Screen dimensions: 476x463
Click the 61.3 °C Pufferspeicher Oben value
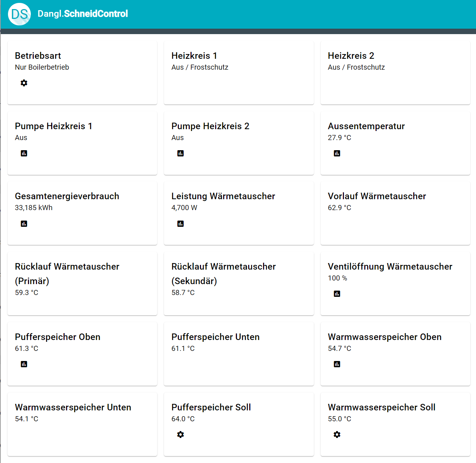pos(26,348)
